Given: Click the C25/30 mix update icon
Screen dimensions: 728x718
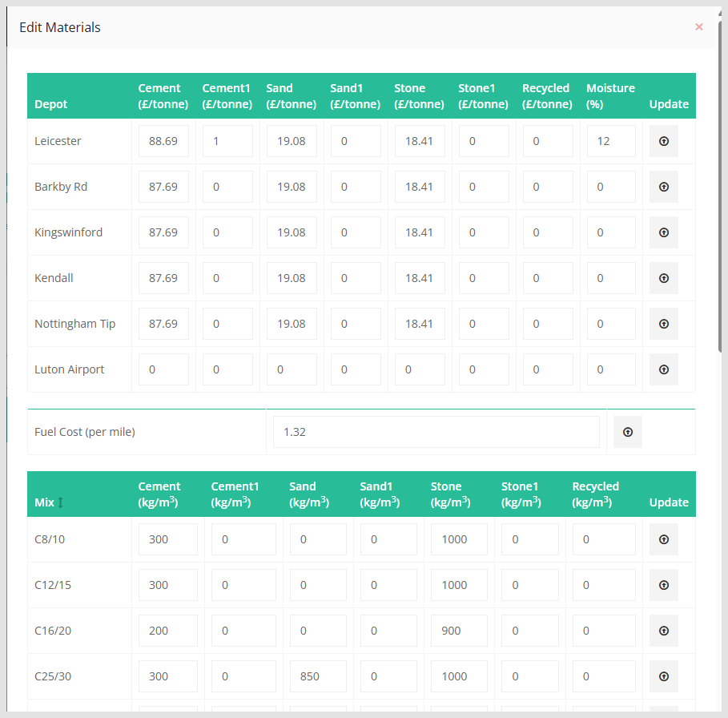Looking at the screenshot, I should point(663,676).
